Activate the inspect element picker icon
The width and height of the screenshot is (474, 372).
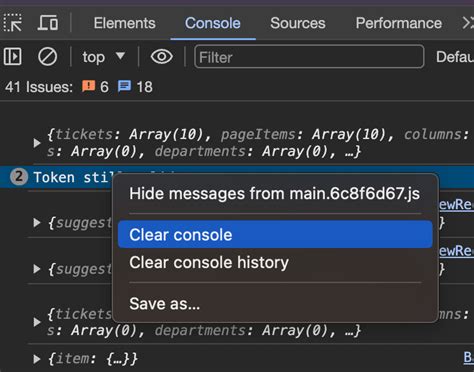pos(13,23)
